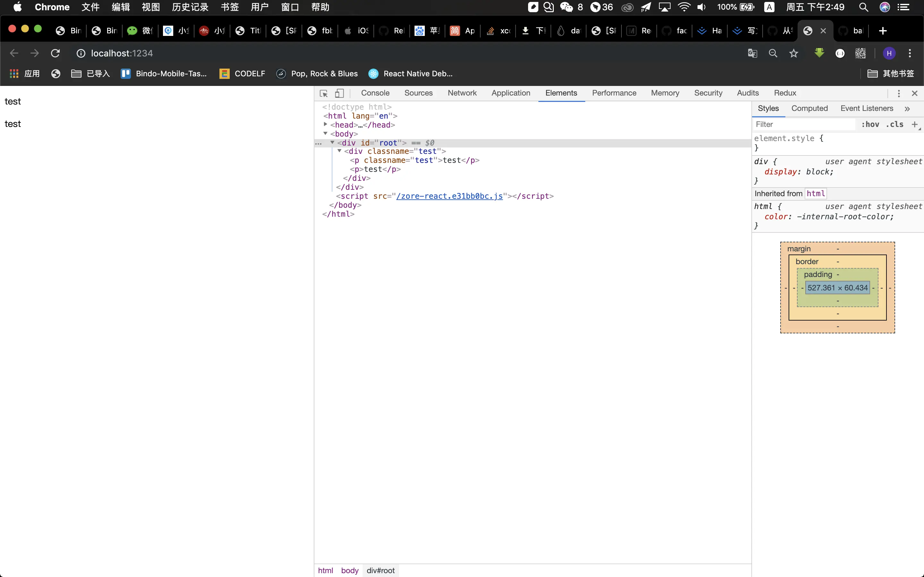The image size is (924, 577).
Task: Toggle the .cls class editor
Action: pos(894,124)
